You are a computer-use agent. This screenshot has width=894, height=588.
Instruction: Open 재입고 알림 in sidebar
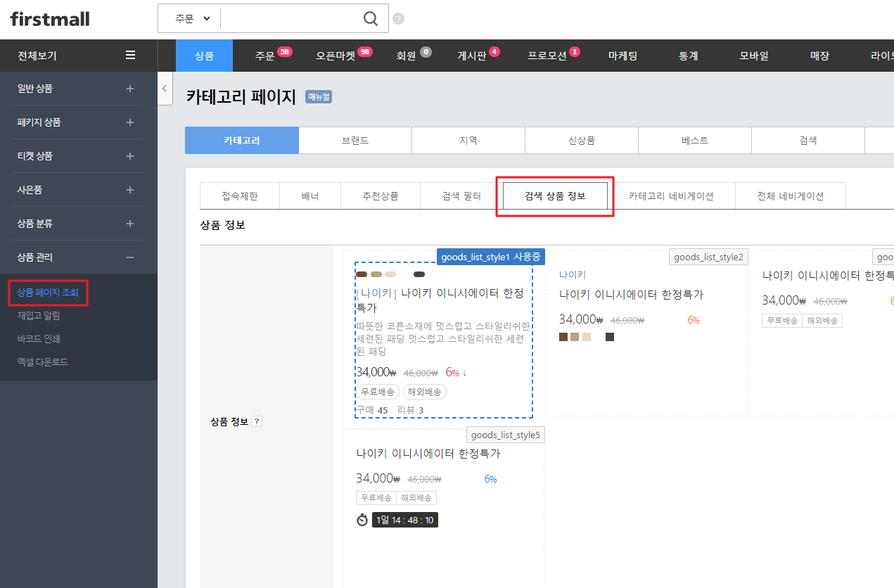point(39,316)
